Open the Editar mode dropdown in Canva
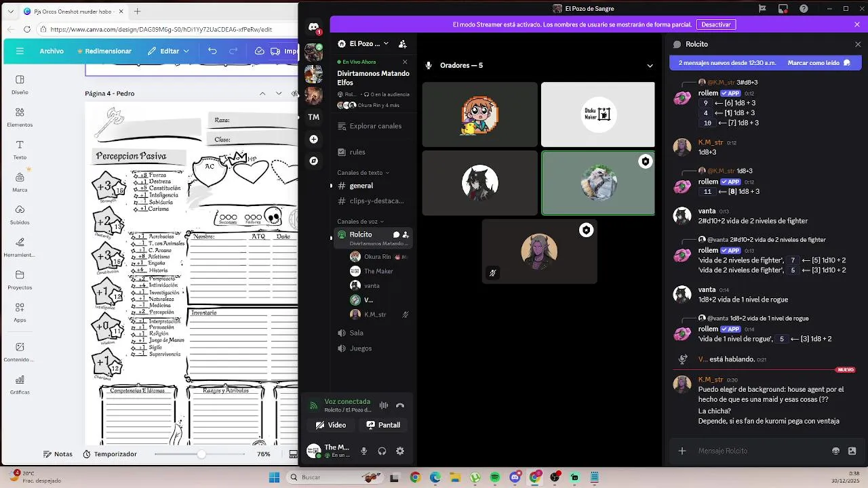 [x=168, y=51]
